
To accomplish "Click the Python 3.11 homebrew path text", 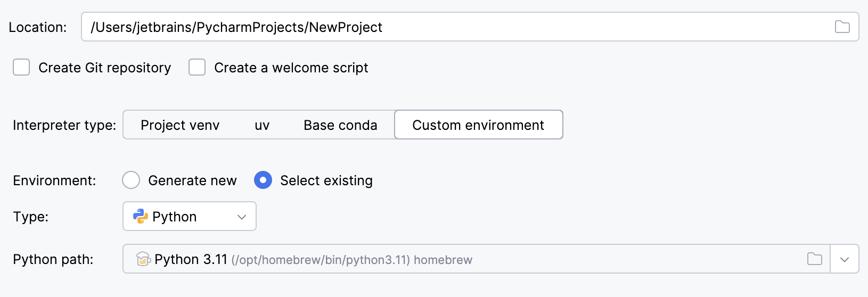I will coord(313,260).
